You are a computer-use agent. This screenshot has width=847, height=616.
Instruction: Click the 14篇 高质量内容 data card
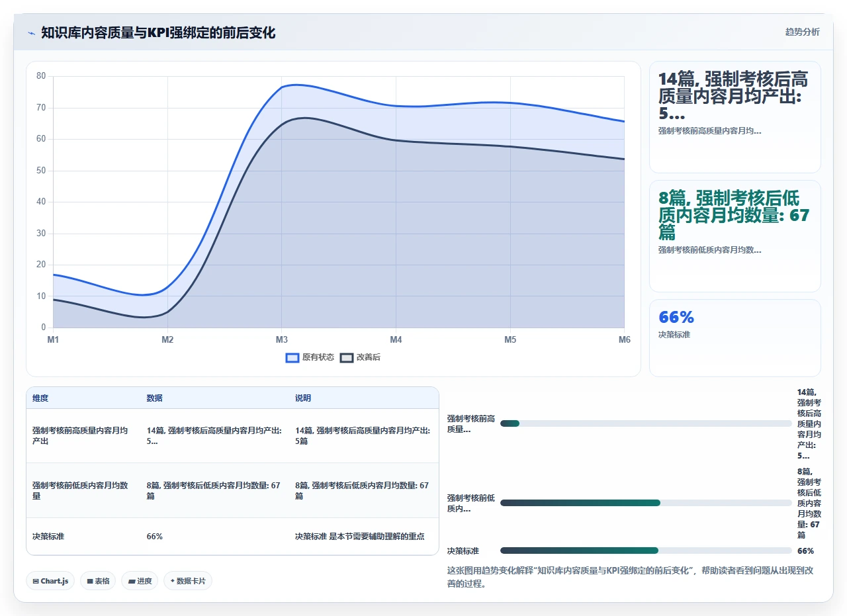[x=735, y=117]
